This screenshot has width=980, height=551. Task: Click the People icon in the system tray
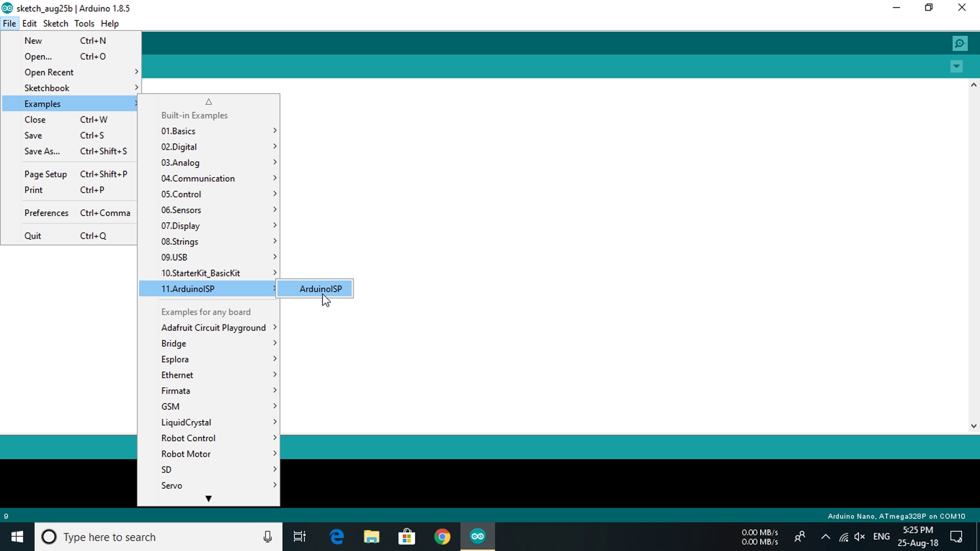click(x=800, y=536)
